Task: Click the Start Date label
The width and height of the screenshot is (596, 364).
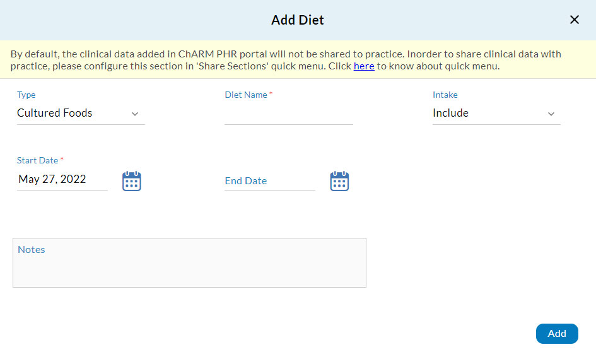Action: click(x=37, y=160)
